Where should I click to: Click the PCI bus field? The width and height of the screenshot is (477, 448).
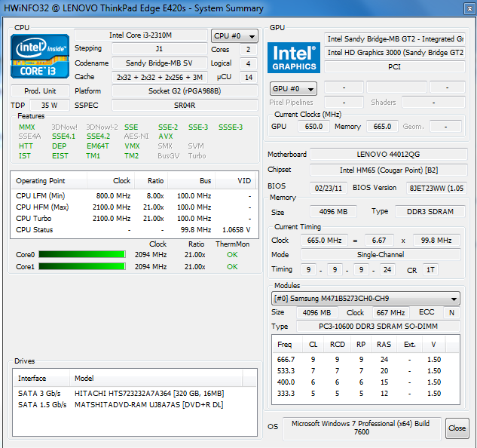(x=395, y=66)
